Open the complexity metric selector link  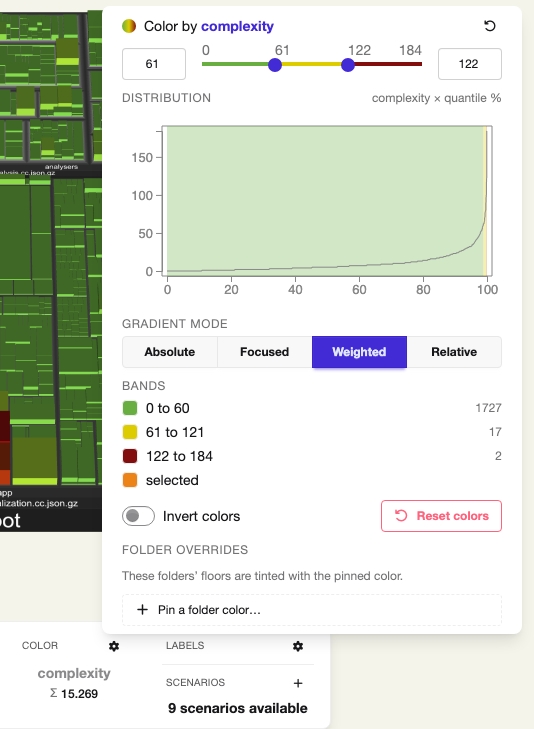237,27
